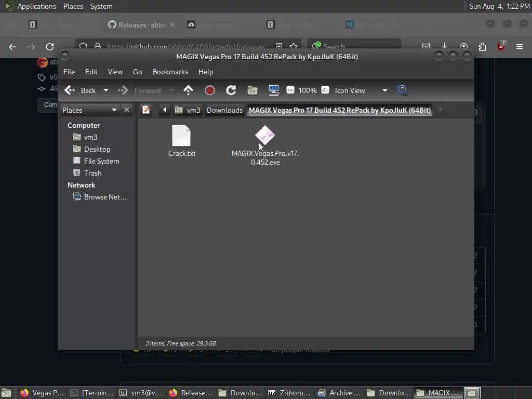Go to vm3 in the path bar
532x399 pixels.
188,110
